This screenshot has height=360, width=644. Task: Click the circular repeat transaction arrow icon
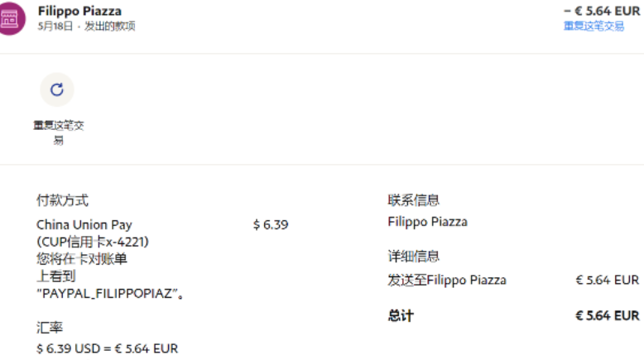pos(57,89)
